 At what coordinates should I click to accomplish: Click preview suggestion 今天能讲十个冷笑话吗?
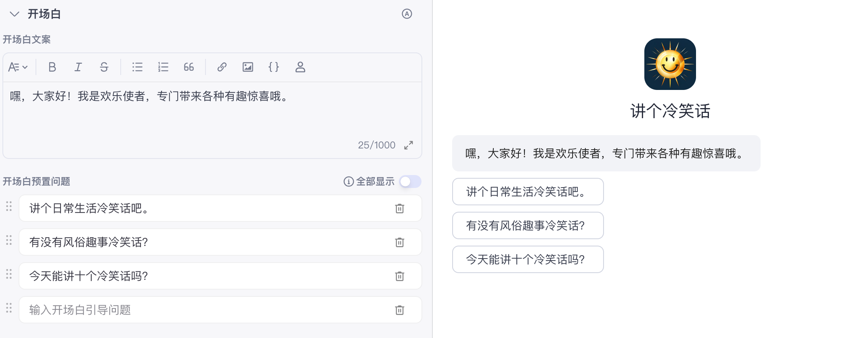pos(528,259)
